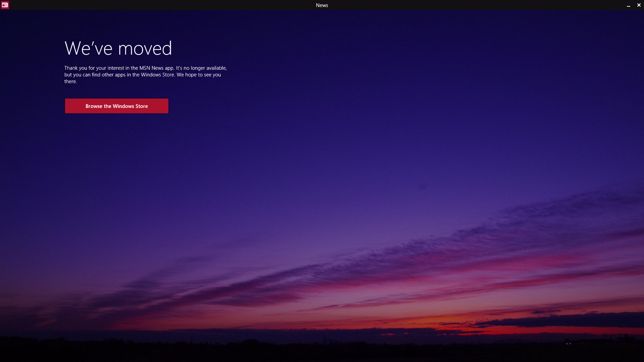Click empty title bar right of News
Image resolution: width=644 pixels, height=362 pixels.
point(470,5)
